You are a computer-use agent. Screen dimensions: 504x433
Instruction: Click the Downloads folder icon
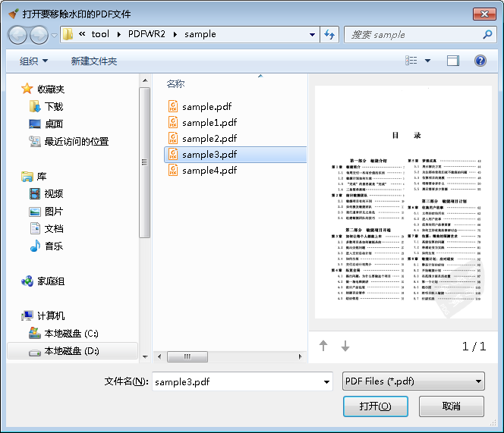[x=35, y=106]
